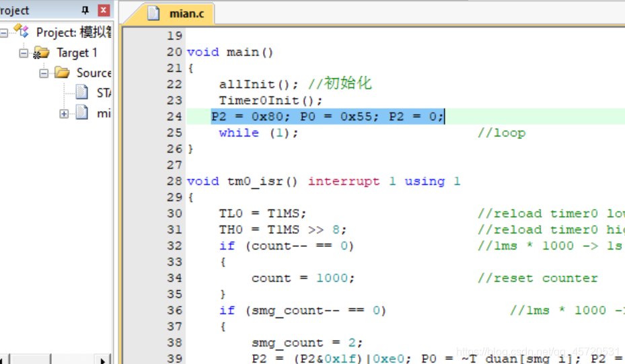The width and height of the screenshot is (625, 364).
Task: Pin the Project panel
Action: 85,10
